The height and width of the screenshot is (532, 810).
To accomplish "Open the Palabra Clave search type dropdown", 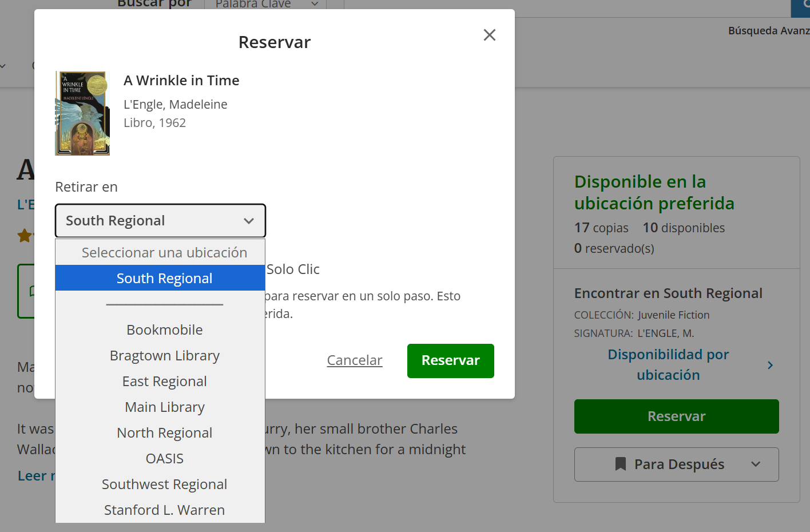I will 266,5.
